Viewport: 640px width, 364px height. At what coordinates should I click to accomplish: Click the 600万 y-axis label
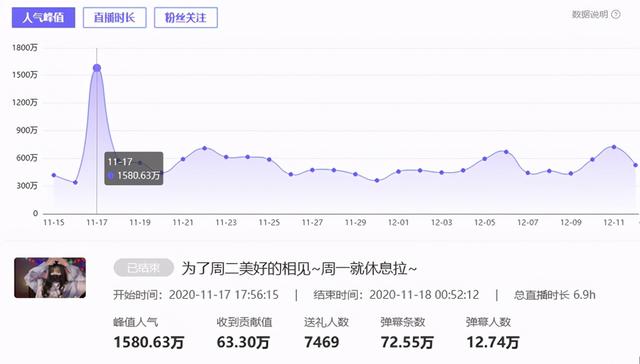tap(28, 158)
